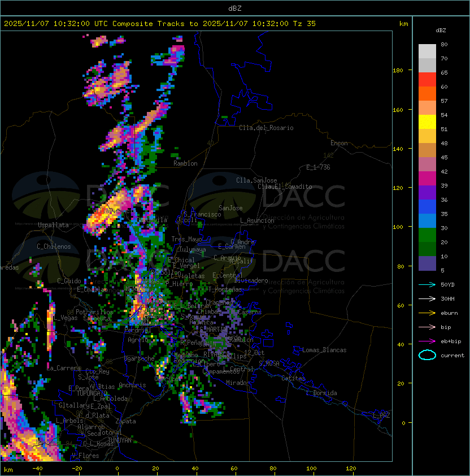This screenshot has height=476, width=470.
Task: Click the dBZ title at the top
Action: [x=235, y=8]
